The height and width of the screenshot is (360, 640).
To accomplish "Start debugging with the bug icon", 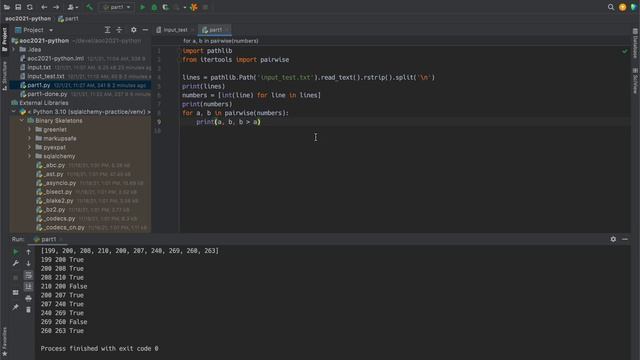I will click(154, 7).
